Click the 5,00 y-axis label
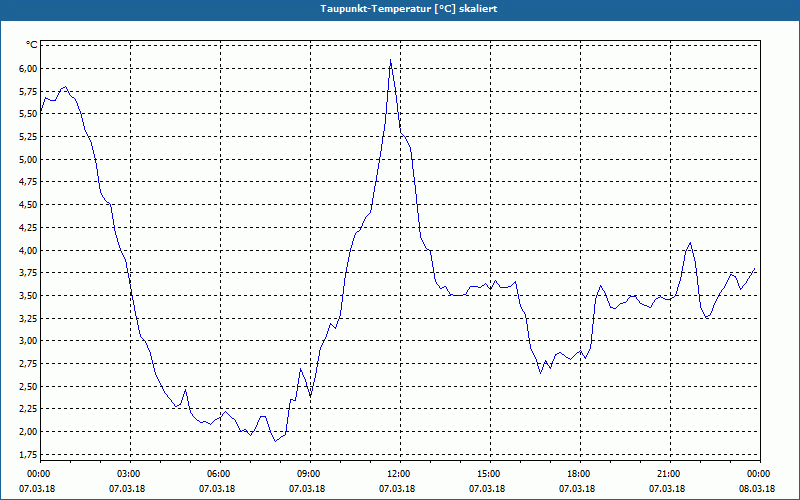 (28, 160)
